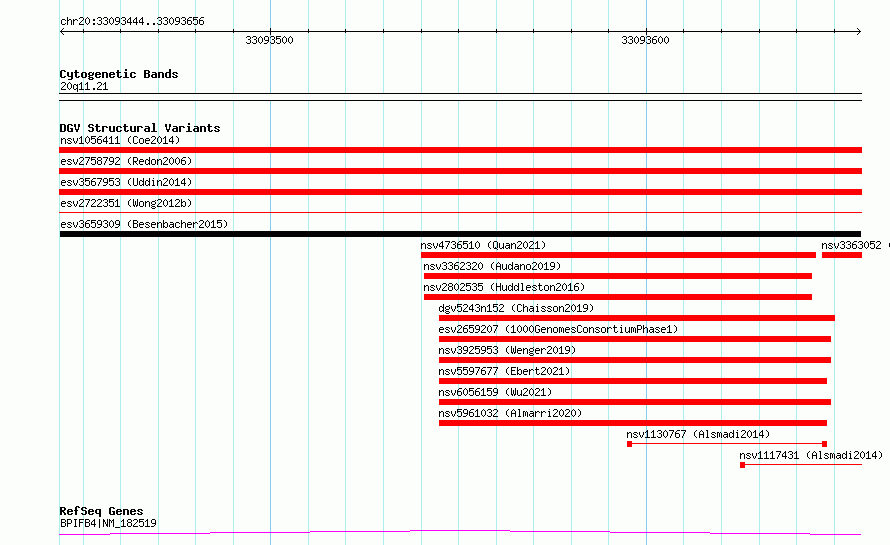This screenshot has height=545, width=890.
Task: Select the black bar for esv3659309 Besenbacher2015
Action: [460, 234]
